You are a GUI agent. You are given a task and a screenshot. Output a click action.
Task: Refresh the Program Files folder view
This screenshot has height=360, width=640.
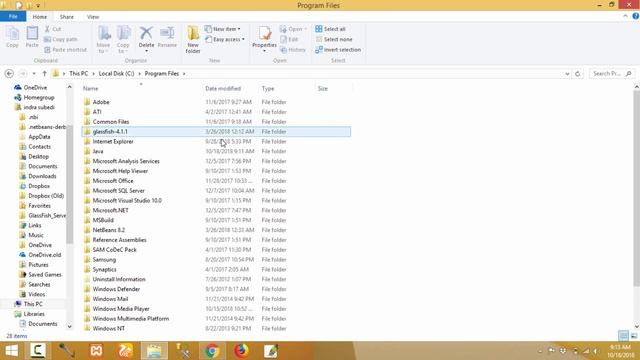tap(578, 73)
